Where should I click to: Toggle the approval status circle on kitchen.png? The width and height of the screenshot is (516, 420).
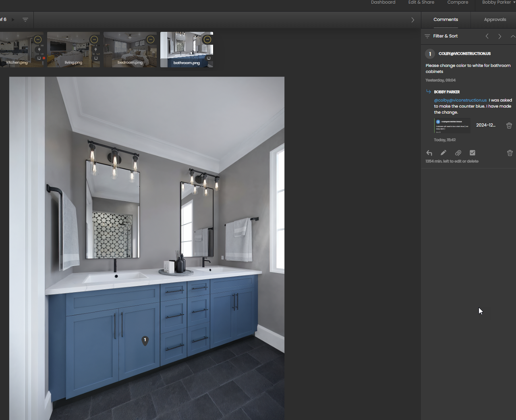pos(38,40)
